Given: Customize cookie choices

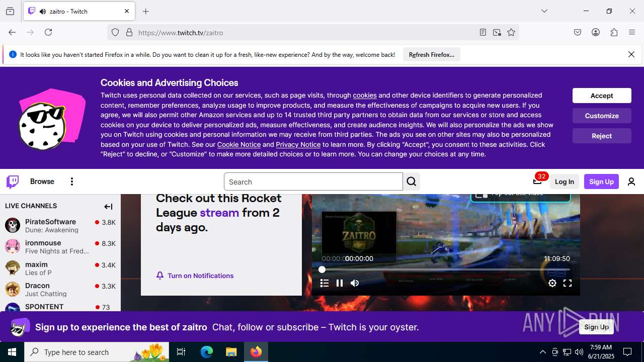Looking at the screenshot, I should coord(602,116).
